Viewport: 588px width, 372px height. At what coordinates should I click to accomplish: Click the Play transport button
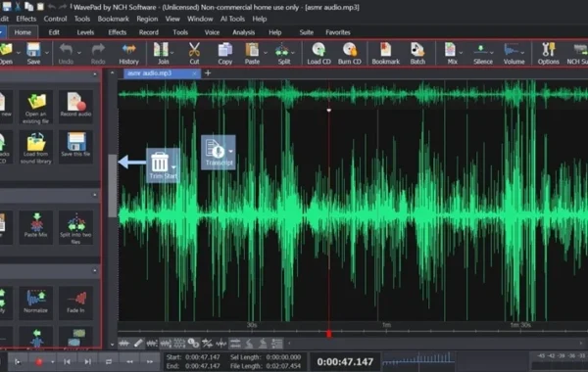click(18, 362)
